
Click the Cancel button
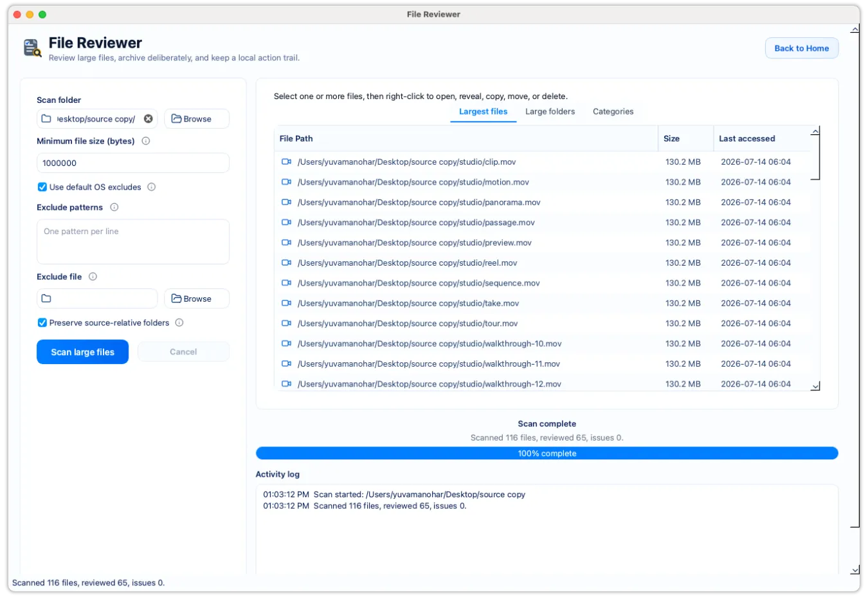click(183, 352)
